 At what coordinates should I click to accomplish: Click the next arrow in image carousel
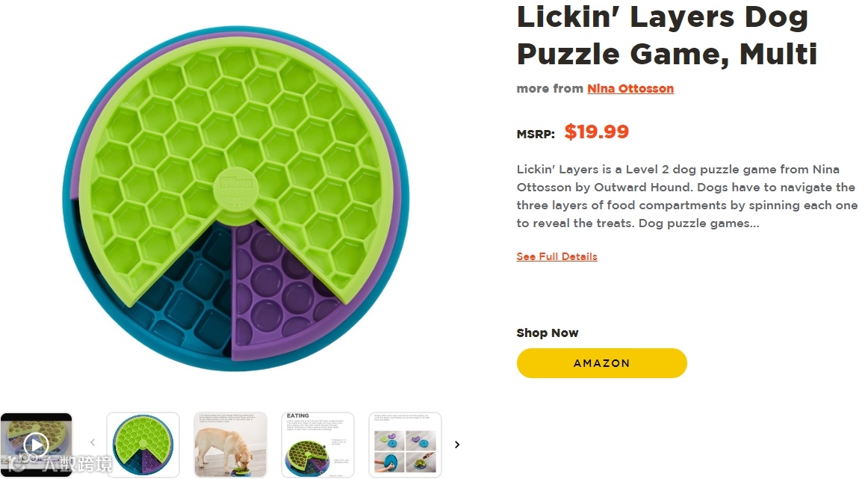point(457,445)
